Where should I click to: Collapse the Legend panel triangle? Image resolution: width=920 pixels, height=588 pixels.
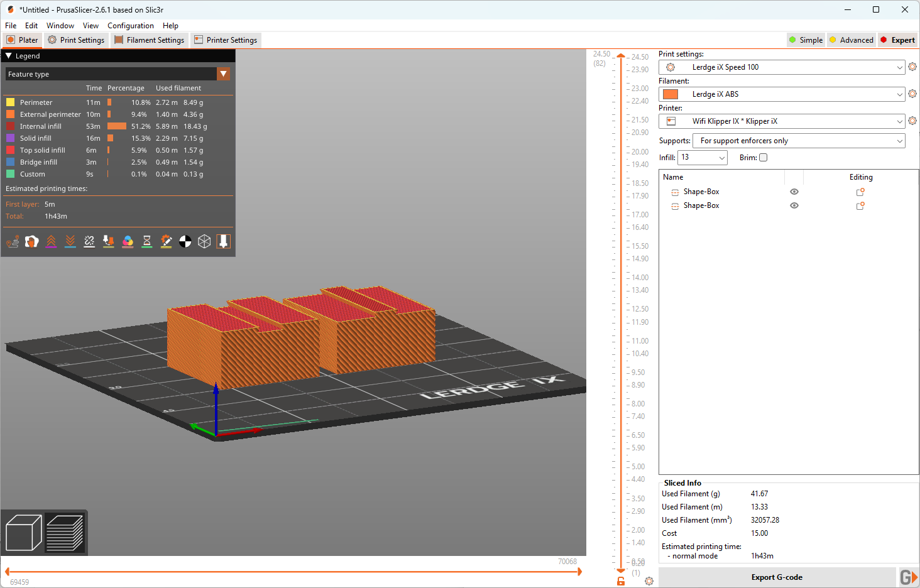coord(9,56)
